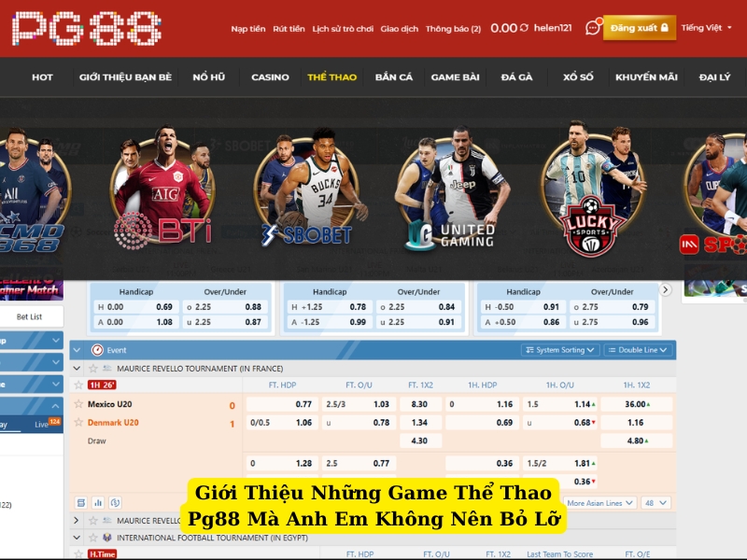Select FT O/U 2.5/3 odds 1.03
The width and height of the screenshot is (747, 560).
pos(359,404)
